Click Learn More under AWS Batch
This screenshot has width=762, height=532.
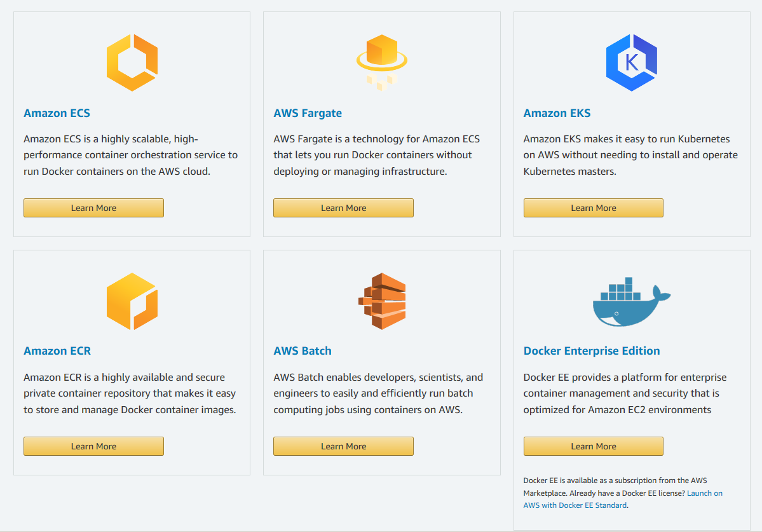click(x=344, y=446)
